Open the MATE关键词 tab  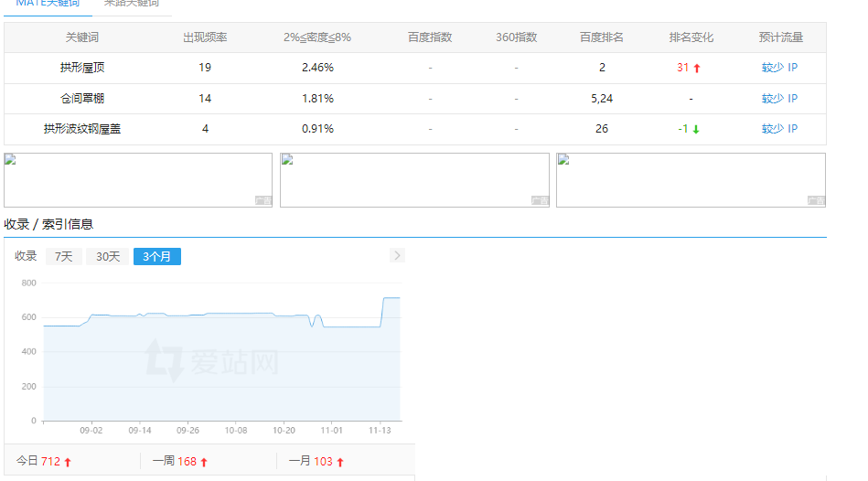[x=48, y=4]
